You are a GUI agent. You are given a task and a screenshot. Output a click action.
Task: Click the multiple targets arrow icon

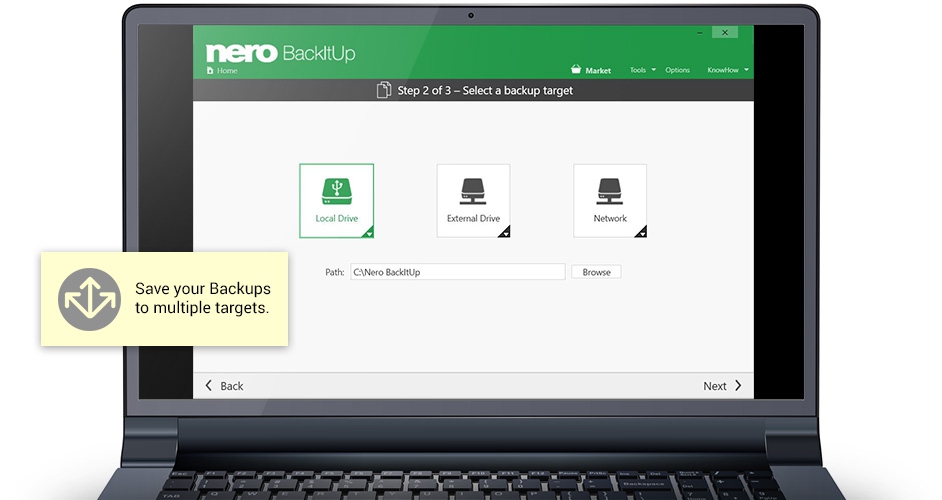point(90,299)
